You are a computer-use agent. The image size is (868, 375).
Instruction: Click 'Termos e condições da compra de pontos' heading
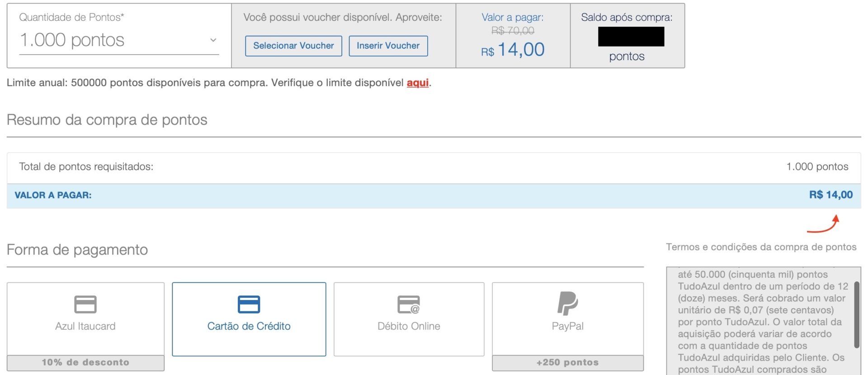click(x=761, y=247)
